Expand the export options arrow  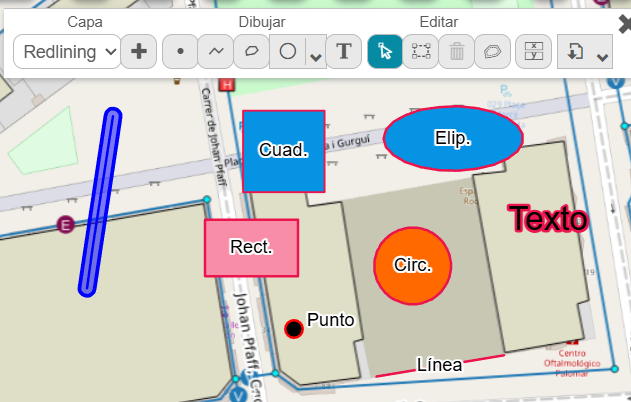(602, 56)
